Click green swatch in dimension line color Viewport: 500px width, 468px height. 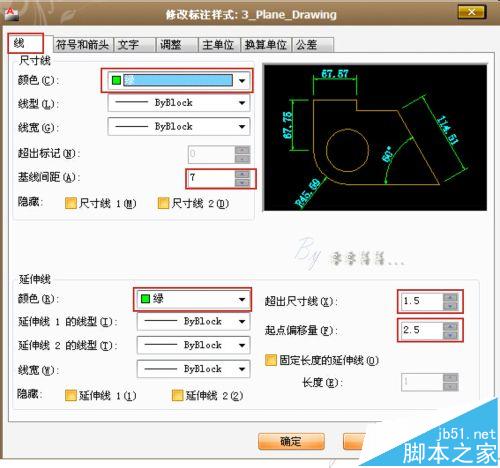click(x=116, y=80)
